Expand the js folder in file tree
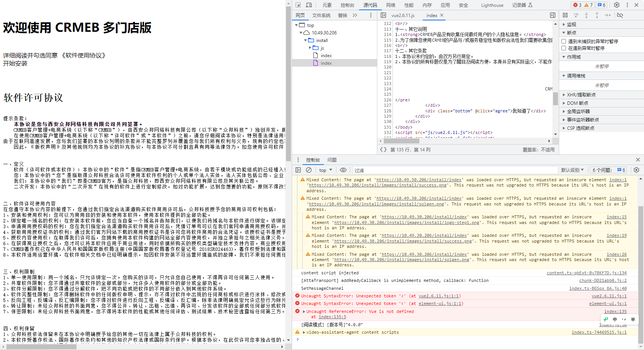The width and height of the screenshot is (644, 350). tap(310, 48)
